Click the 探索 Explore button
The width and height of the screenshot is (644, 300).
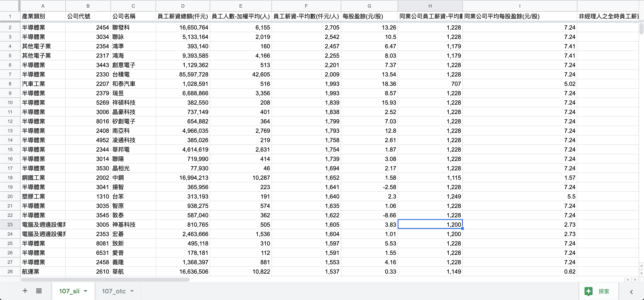[x=599, y=291]
